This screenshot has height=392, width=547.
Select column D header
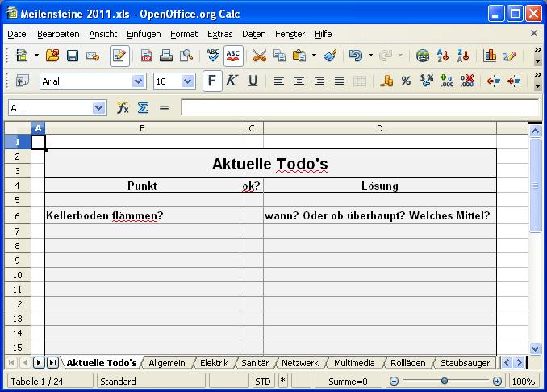379,128
